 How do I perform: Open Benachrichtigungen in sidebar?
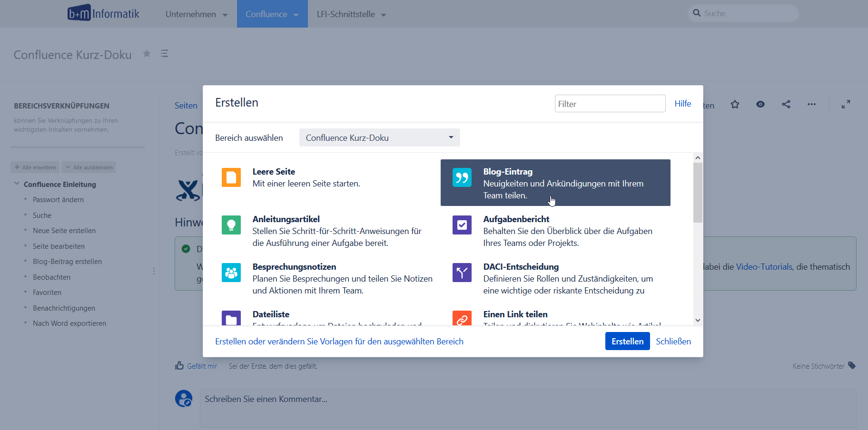[x=64, y=308]
